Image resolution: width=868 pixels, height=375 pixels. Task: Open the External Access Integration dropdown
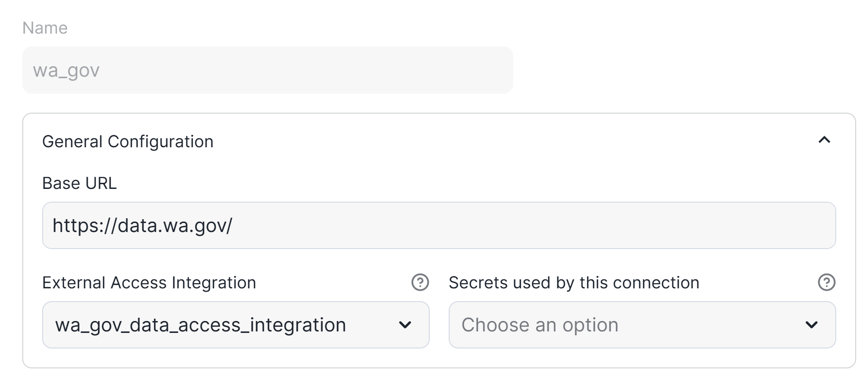click(x=235, y=325)
